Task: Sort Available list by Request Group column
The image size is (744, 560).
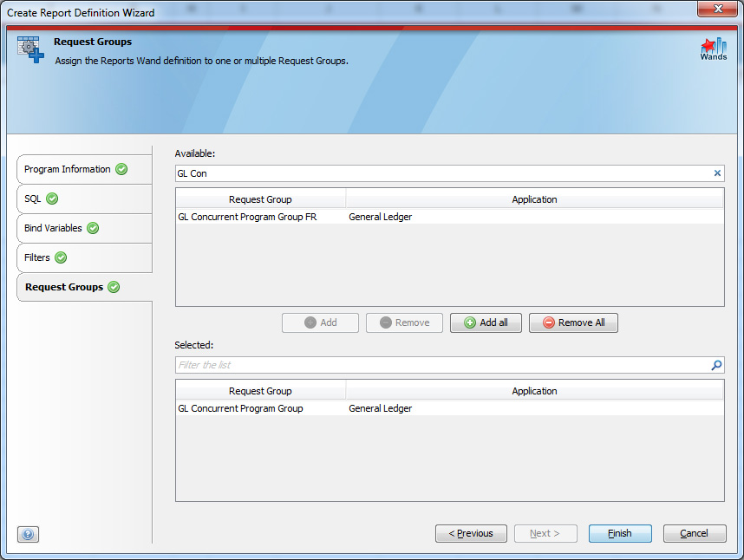Action: pos(260,199)
